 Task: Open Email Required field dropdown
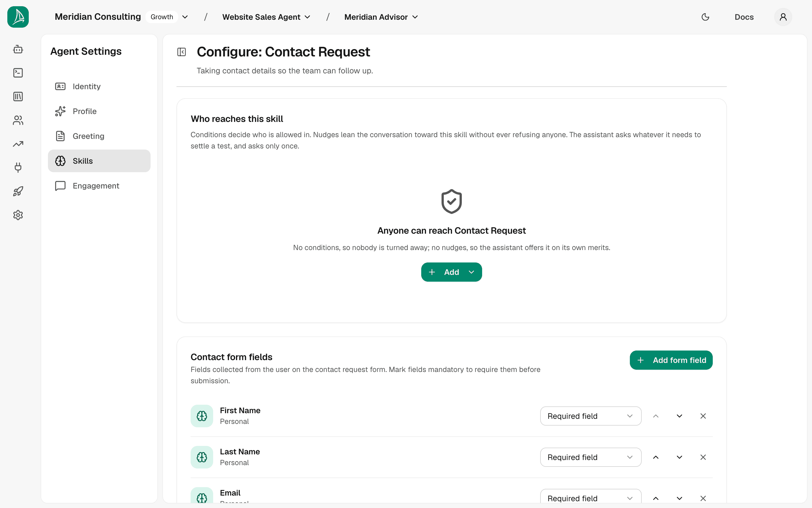(x=591, y=496)
